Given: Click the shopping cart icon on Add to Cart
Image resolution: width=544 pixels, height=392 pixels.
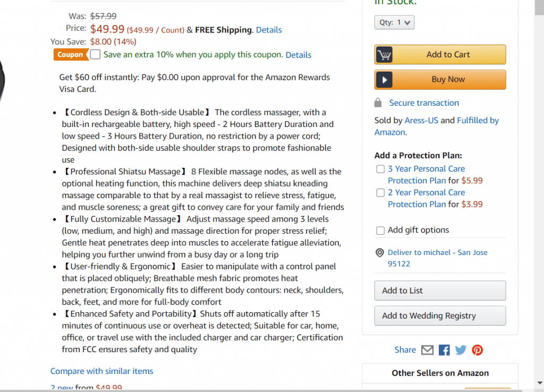Looking at the screenshot, I should point(385,54).
